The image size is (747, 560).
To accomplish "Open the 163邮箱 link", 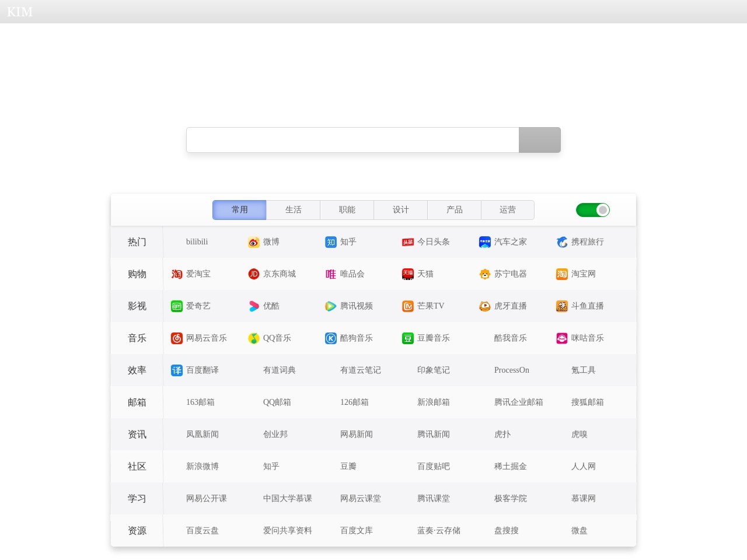I will point(200,402).
